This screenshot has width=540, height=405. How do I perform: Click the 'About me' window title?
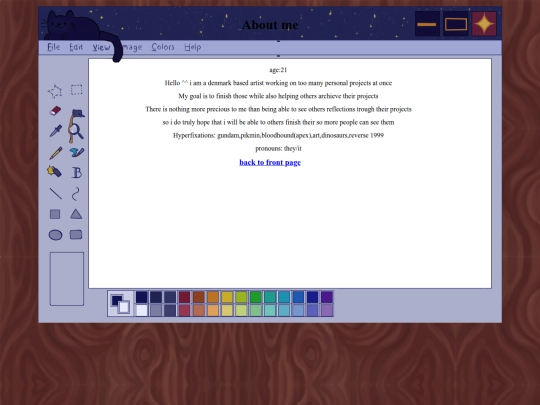(x=270, y=25)
